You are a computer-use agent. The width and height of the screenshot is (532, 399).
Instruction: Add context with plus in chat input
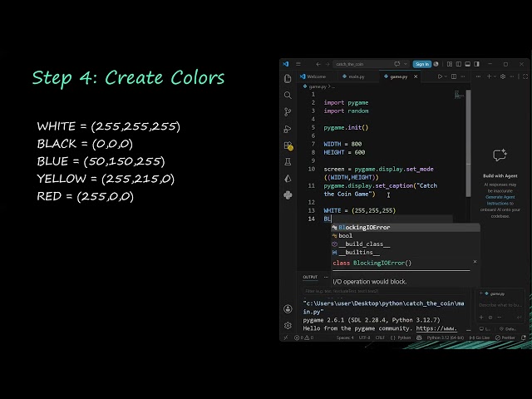(481, 318)
